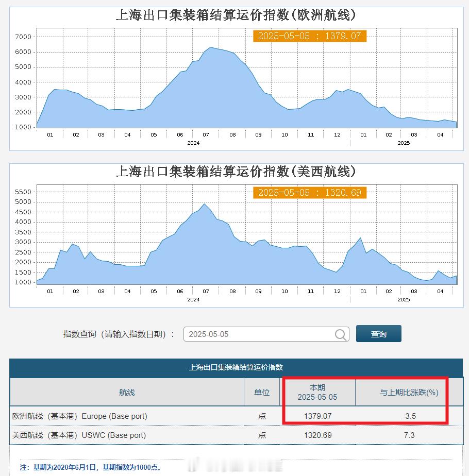Click the 查询 query button
Viewport: 469px width, 476px height.
[x=378, y=334]
